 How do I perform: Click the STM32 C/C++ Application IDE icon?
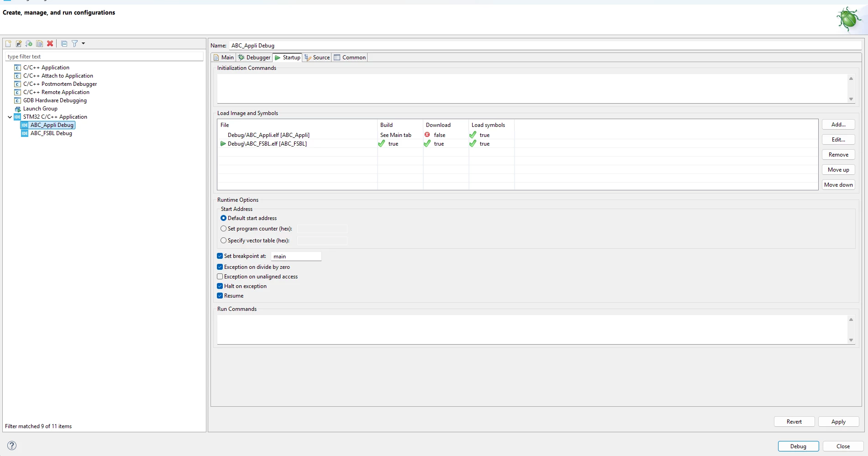point(17,117)
